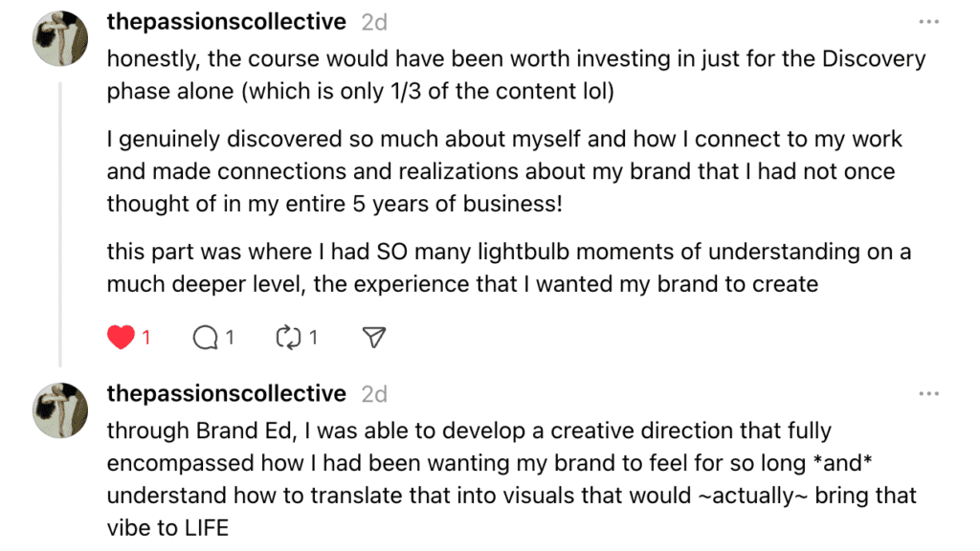This screenshot has height=551, width=980.
Task: Tap the repost arrows icon
Action: tap(289, 337)
